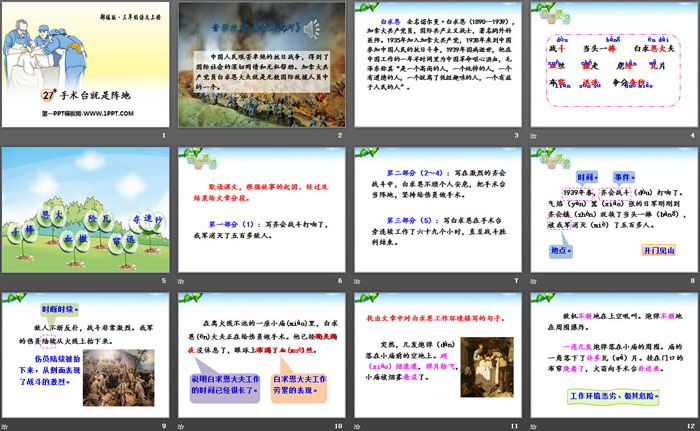This screenshot has width=700, height=431.
Task: Select slide 6 starting with red text
Action: click(x=262, y=210)
